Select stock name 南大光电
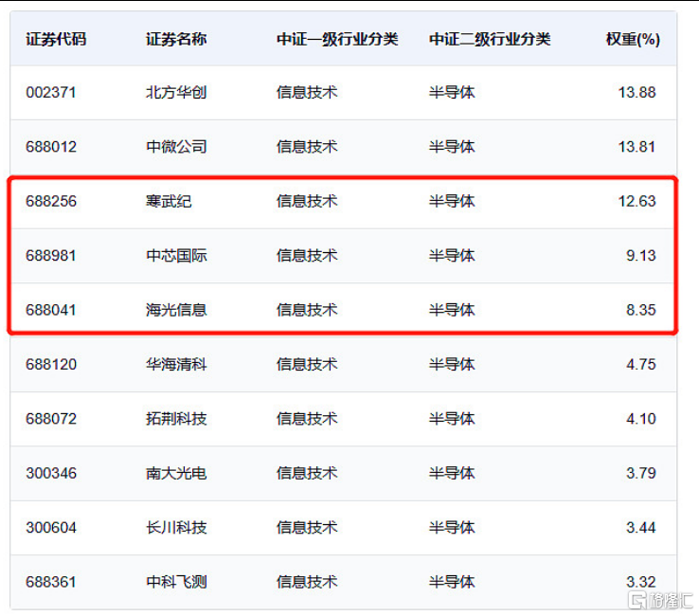The image size is (699, 616). (176, 473)
